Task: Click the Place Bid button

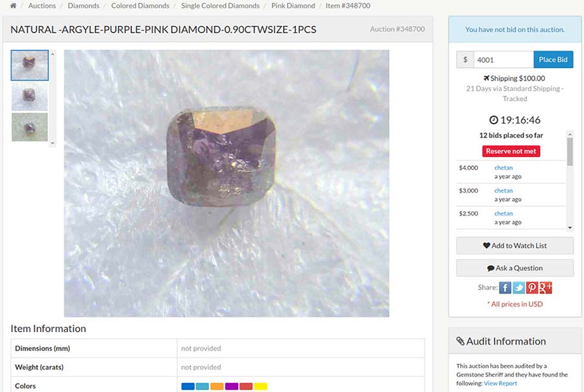Action: [x=553, y=60]
